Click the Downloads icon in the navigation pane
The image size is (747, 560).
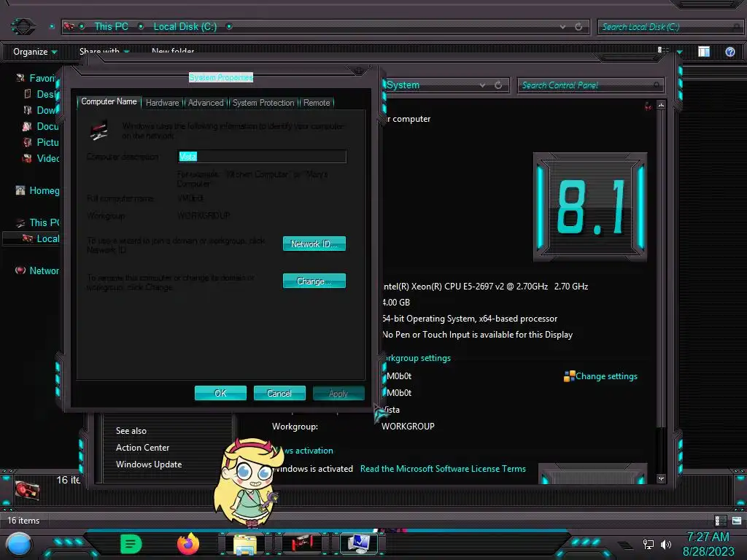28,110
